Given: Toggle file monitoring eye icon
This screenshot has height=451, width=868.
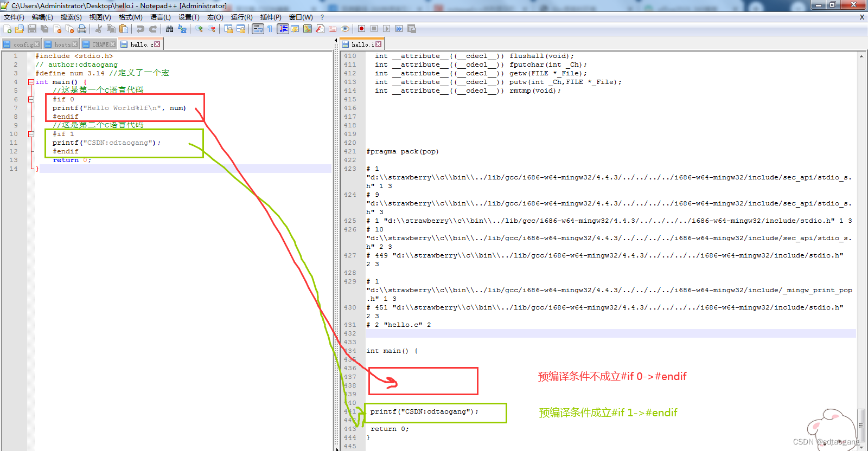Looking at the screenshot, I should pyautogui.click(x=345, y=29).
